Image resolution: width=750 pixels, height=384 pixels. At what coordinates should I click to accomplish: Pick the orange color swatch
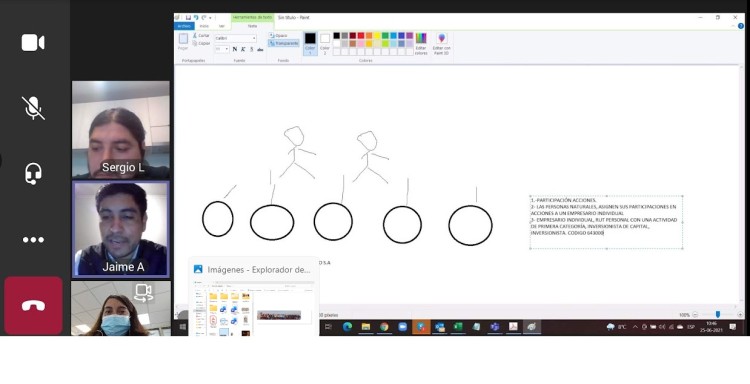[x=369, y=35]
